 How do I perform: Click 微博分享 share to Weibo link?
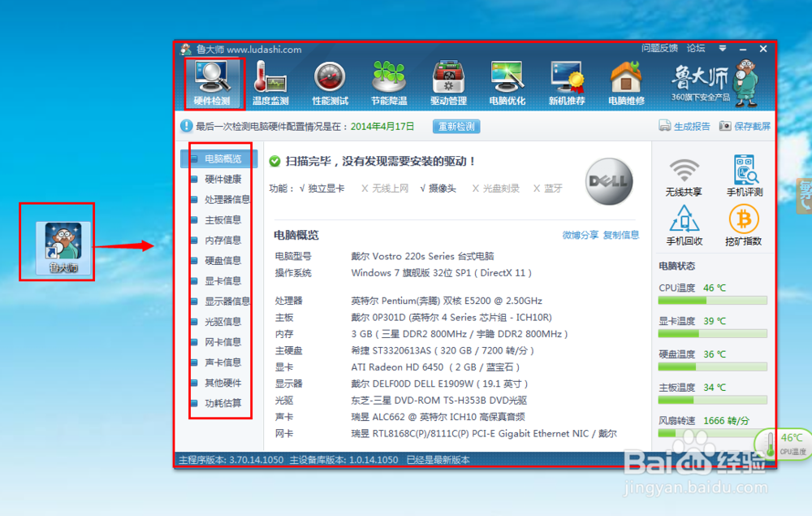[x=581, y=235]
